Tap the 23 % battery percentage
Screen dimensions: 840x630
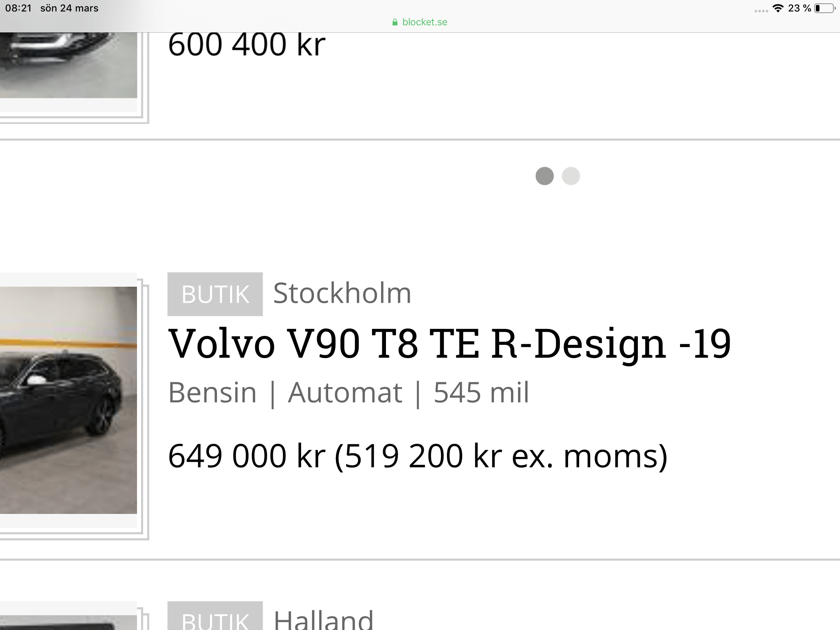pos(799,8)
